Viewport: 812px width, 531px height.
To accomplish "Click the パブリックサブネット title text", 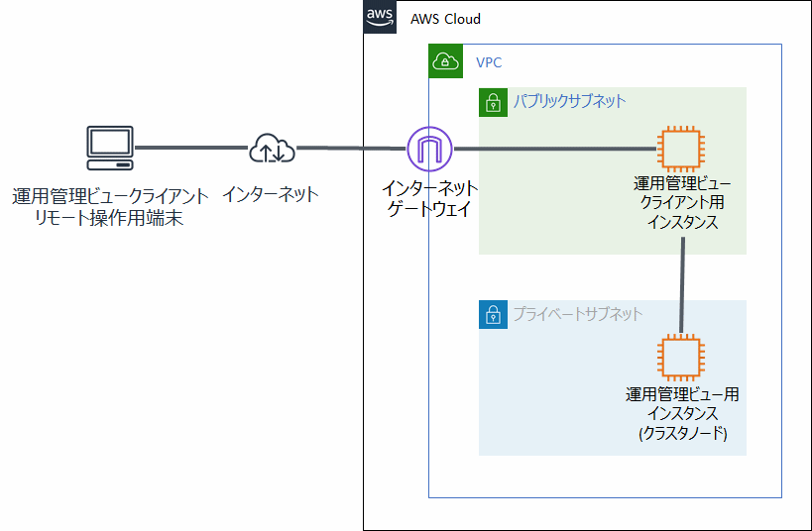I will pos(569,101).
